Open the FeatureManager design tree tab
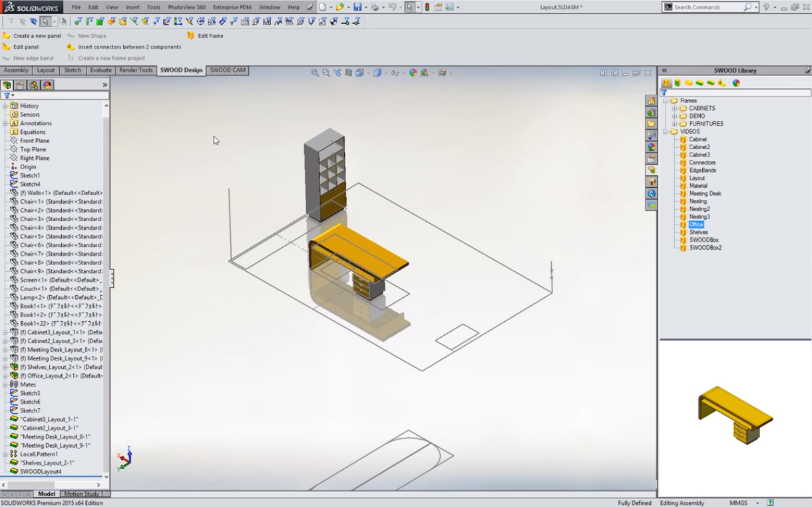The image size is (812, 507). pos(7,85)
